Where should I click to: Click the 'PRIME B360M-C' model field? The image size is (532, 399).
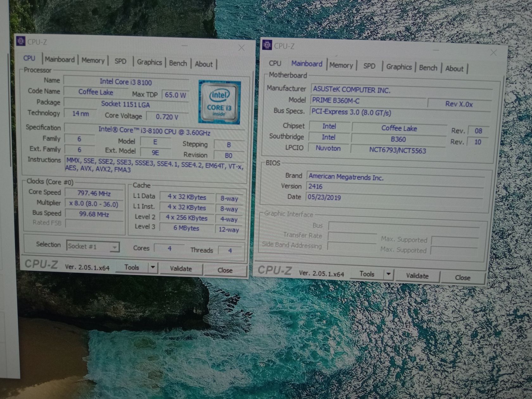pos(368,101)
